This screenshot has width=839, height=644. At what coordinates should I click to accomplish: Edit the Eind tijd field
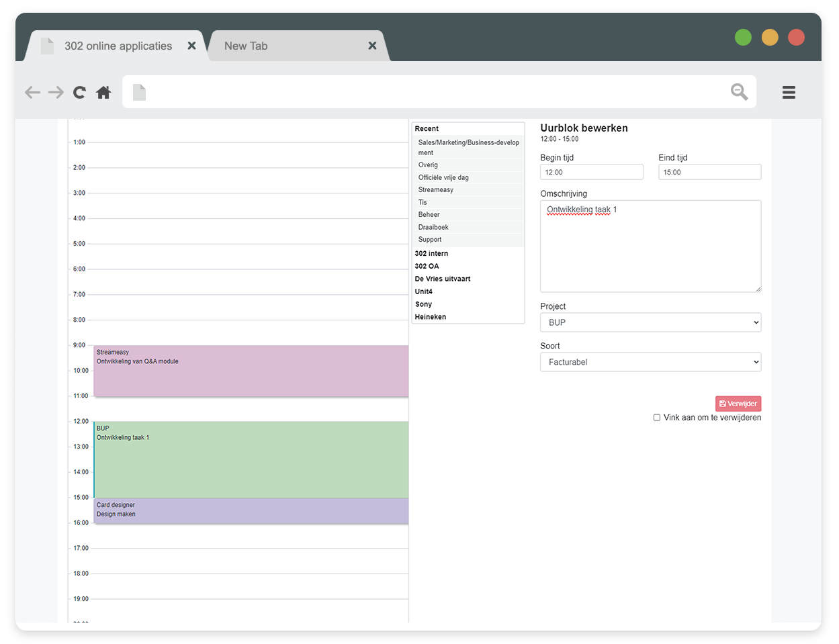pos(710,172)
